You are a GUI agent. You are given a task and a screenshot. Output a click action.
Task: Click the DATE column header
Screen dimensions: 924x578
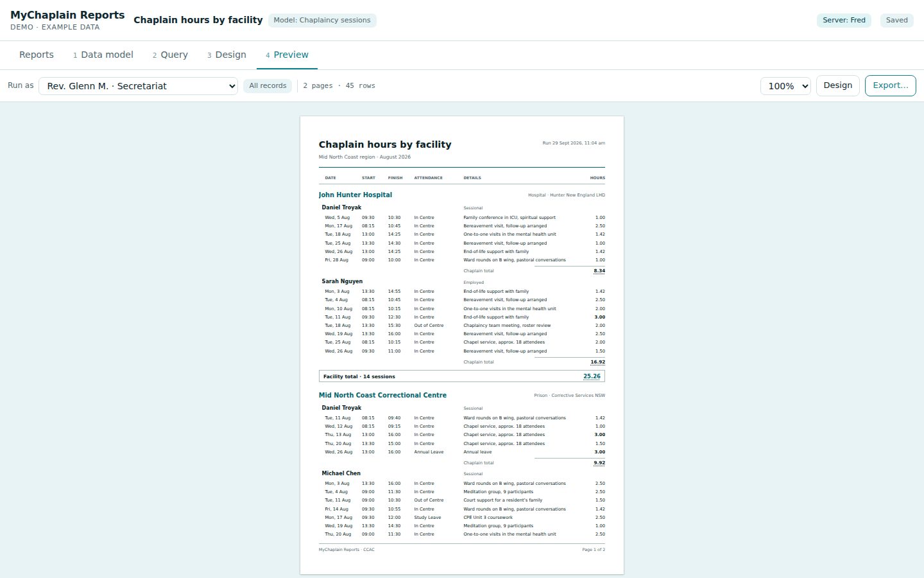[330, 178]
